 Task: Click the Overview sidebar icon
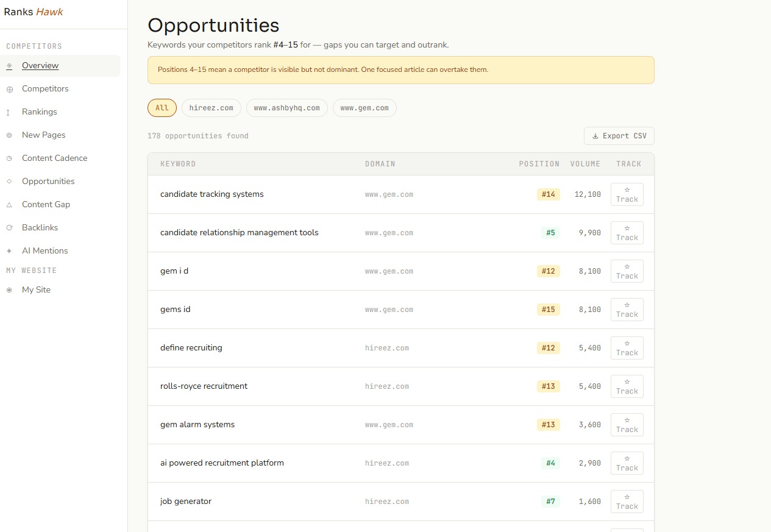coord(9,66)
